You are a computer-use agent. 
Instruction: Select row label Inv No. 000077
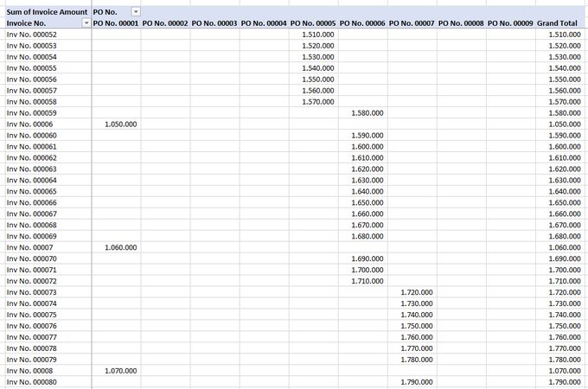pyautogui.click(x=31, y=337)
